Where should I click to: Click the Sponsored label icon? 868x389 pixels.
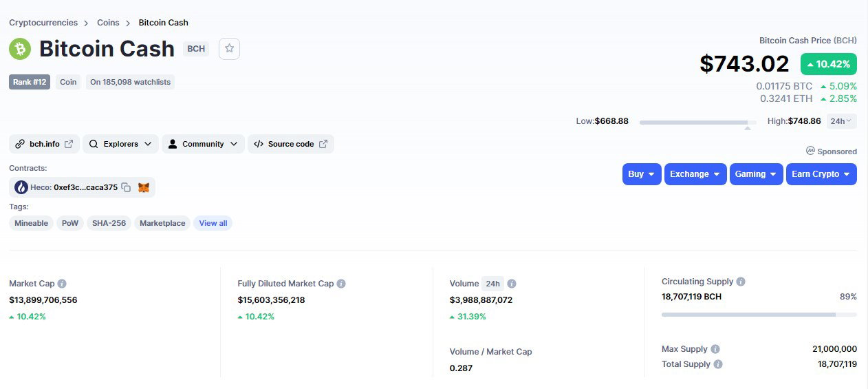tap(810, 151)
